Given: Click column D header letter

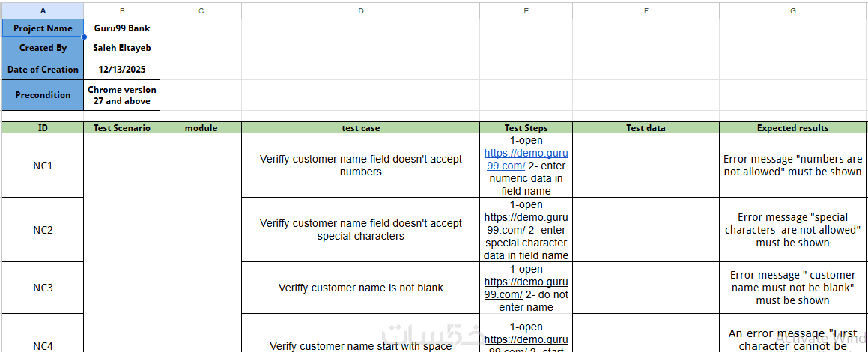Looking at the screenshot, I should click(x=360, y=10).
